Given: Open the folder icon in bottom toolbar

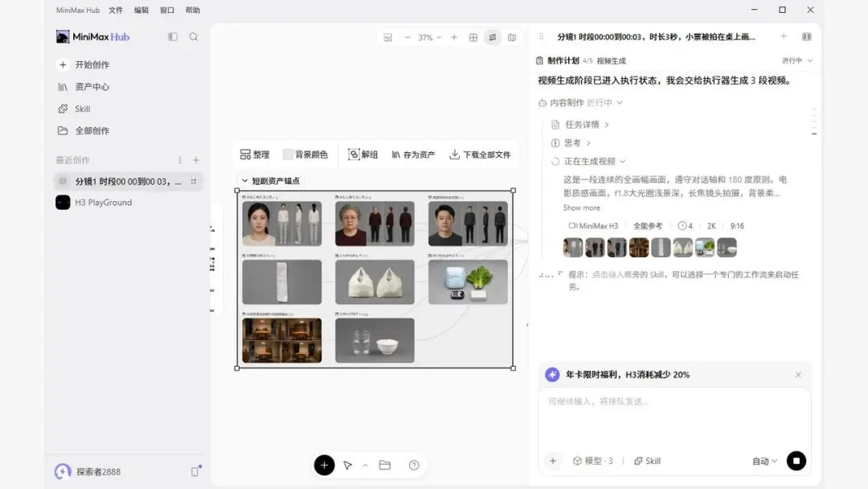Looking at the screenshot, I should tap(385, 465).
